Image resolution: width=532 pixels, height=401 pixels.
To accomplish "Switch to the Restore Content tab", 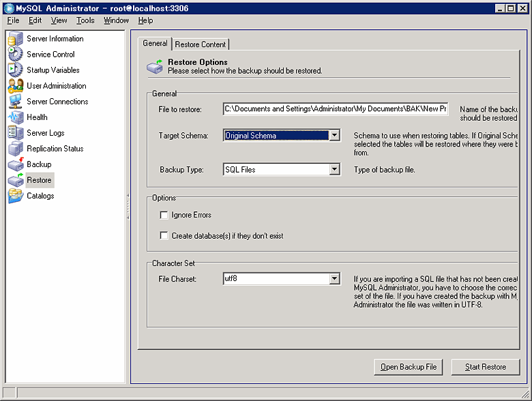I will 201,44.
